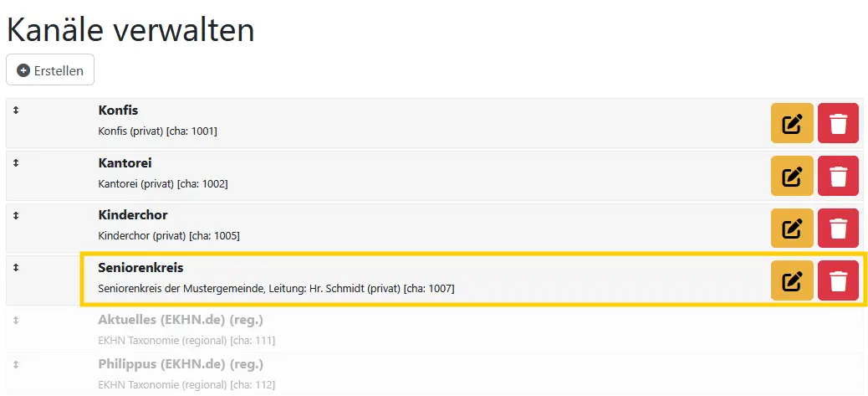Select the Kantorei channel title
Image resolution: width=868 pixels, height=396 pixels.
[x=125, y=162]
